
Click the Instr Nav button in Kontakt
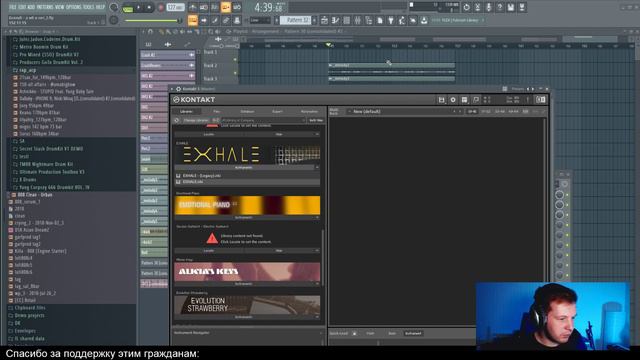pyautogui.click(x=316, y=120)
